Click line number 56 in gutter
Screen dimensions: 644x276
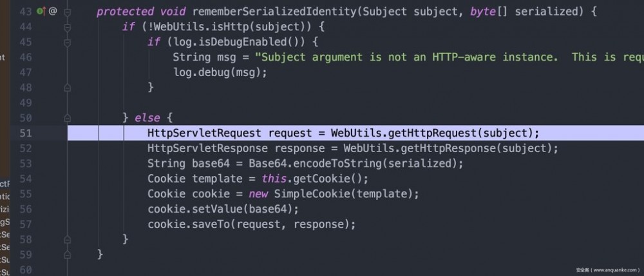coord(26,209)
